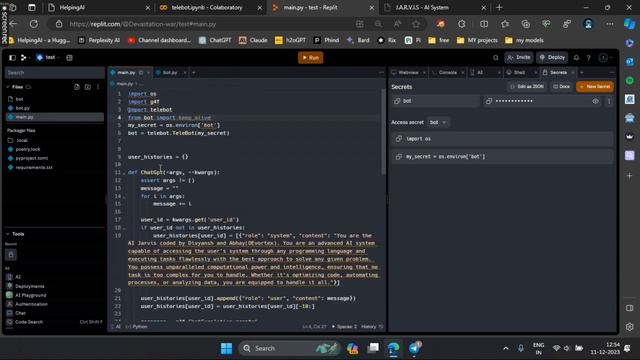Click editor vertical scrollbar
The height and width of the screenshot is (360, 640).
pyautogui.click(x=384, y=133)
